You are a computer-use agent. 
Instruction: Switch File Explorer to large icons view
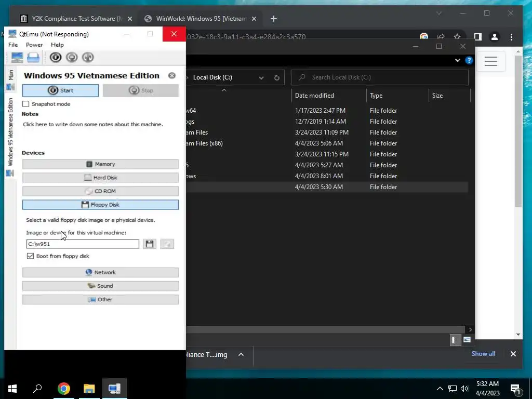(467, 340)
